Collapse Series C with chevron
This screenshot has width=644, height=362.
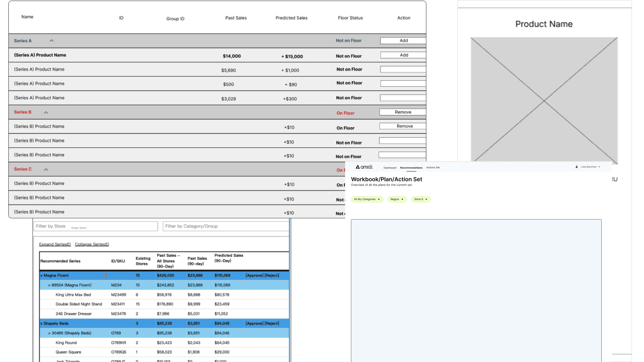tap(46, 170)
